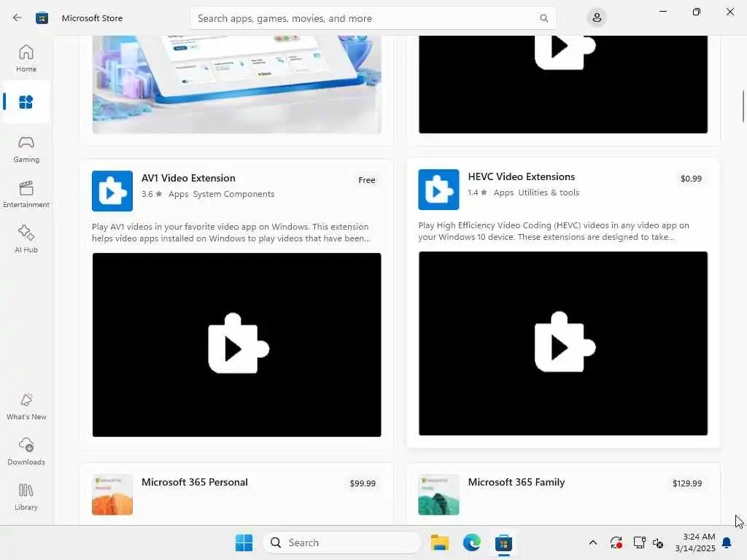Viewport: 747px width, 560px height.
Task: Click the network display tray icon
Action: (639, 542)
